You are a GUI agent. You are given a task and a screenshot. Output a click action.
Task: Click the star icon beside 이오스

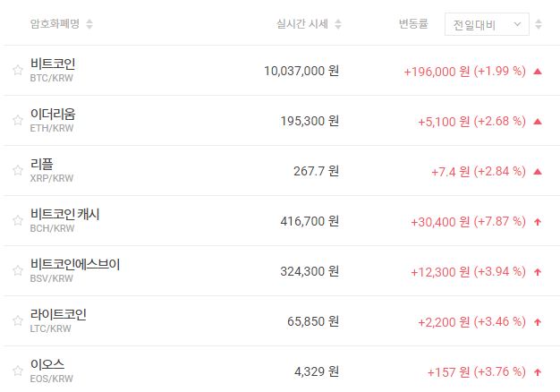tap(17, 371)
